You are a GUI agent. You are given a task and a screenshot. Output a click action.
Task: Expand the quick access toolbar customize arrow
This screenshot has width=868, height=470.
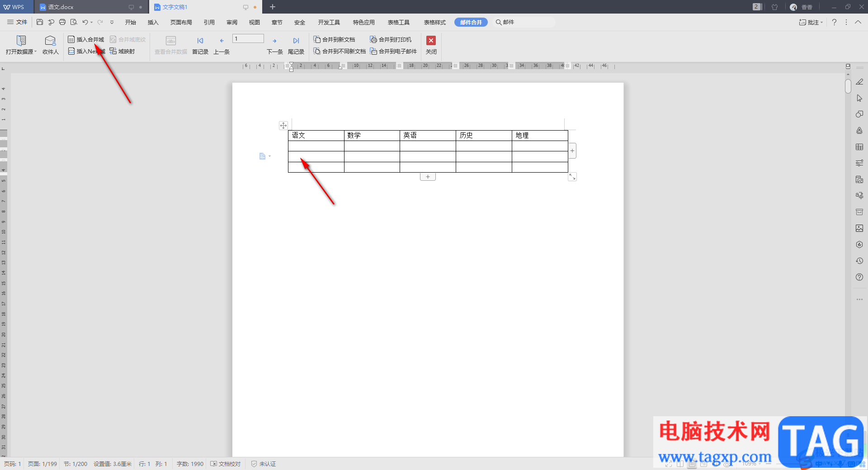pyautogui.click(x=112, y=22)
